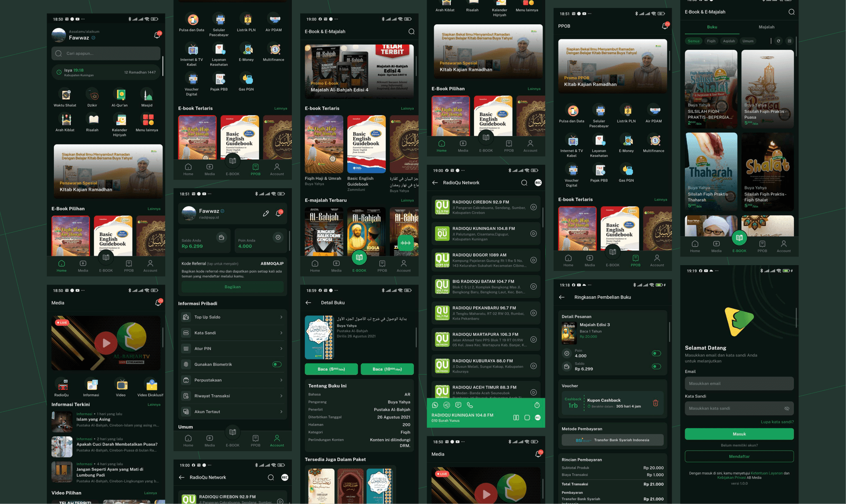The image size is (846, 504).
Task: Play the AL-BAHJAH TV live stream video
Action: click(106, 343)
